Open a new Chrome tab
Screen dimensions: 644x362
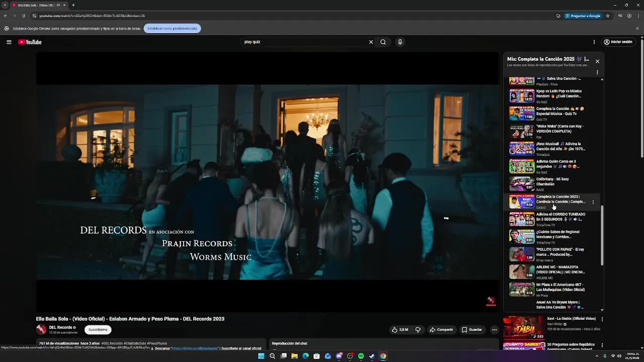pyautogui.click(x=73, y=5)
